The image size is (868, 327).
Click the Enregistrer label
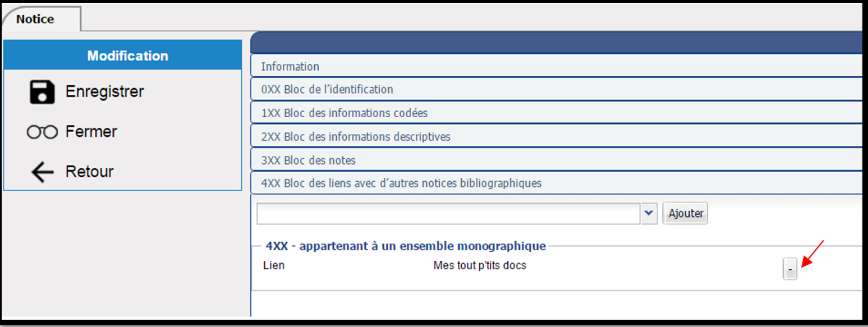pyautogui.click(x=105, y=91)
